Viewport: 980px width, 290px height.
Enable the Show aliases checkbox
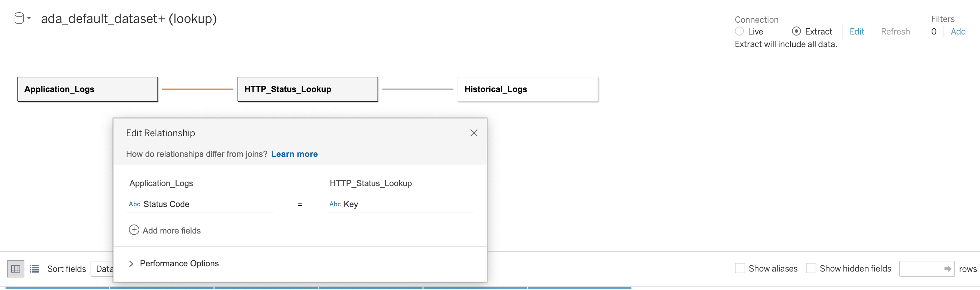click(740, 268)
